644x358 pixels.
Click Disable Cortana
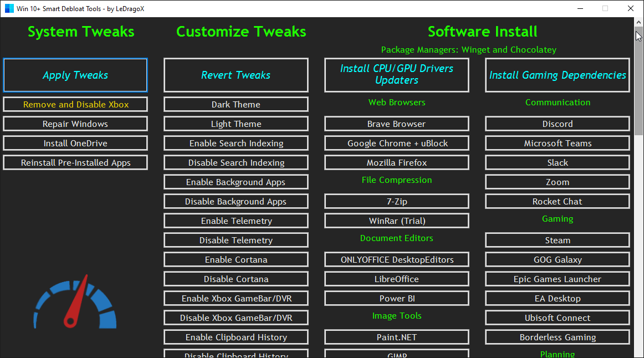pyautogui.click(x=236, y=279)
